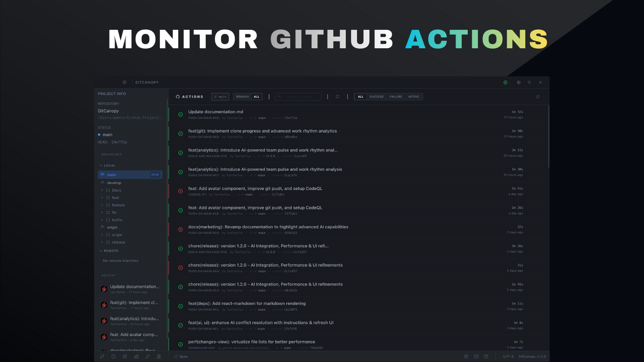
Task: Open the branch view icon in bottom bar
Action: click(x=102, y=356)
